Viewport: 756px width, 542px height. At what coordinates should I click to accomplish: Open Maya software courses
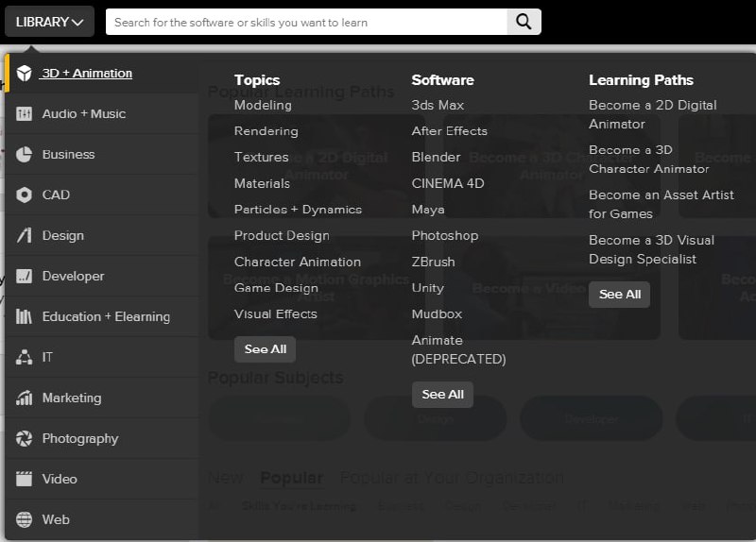coord(428,210)
